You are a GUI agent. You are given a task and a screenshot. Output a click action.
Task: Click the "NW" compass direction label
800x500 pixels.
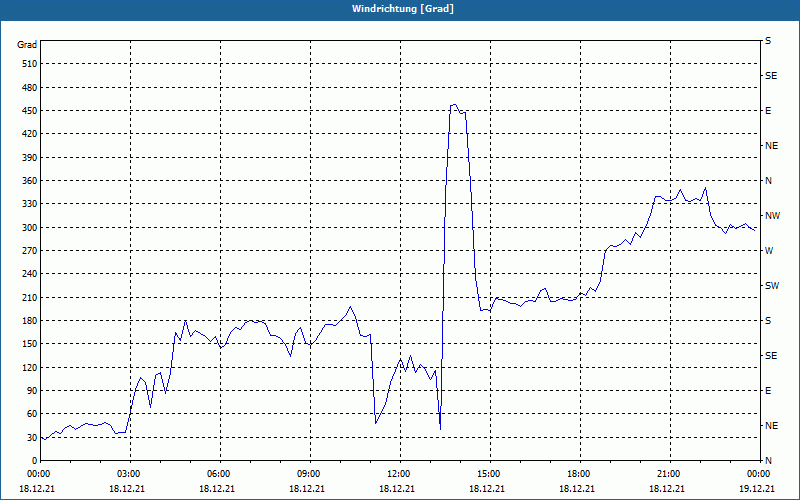(x=772, y=216)
